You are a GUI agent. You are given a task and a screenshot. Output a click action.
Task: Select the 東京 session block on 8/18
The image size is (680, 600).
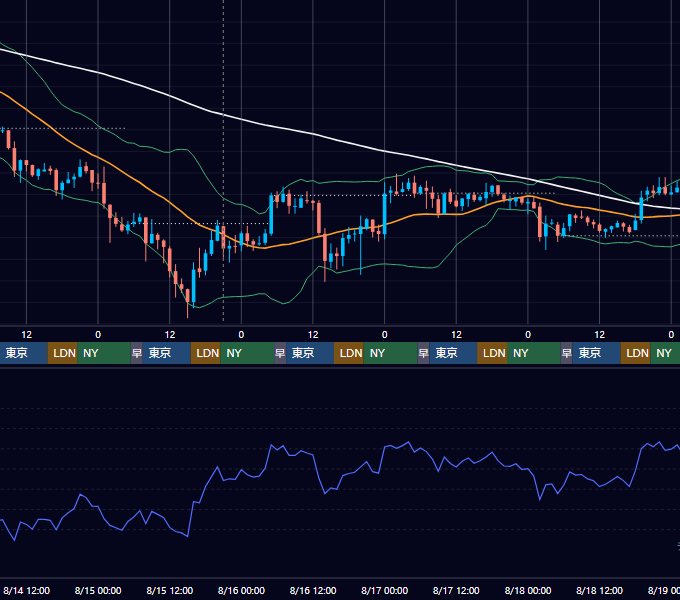point(597,353)
